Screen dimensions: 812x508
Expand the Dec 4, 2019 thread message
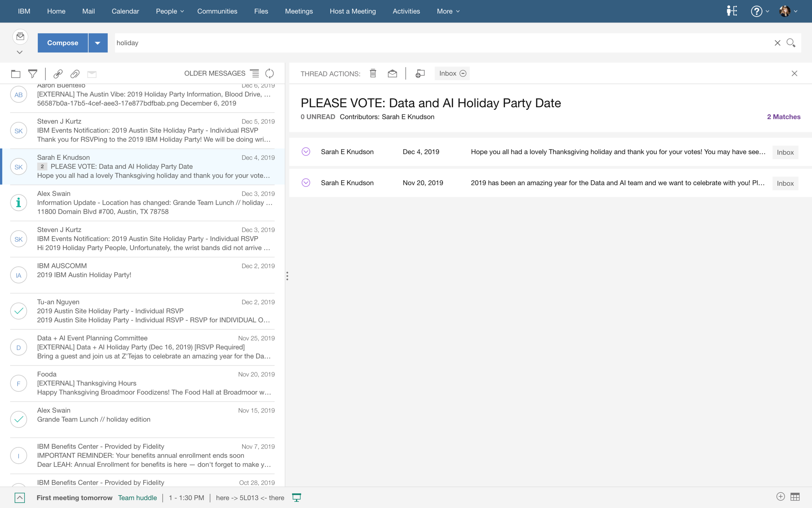[306, 151]
